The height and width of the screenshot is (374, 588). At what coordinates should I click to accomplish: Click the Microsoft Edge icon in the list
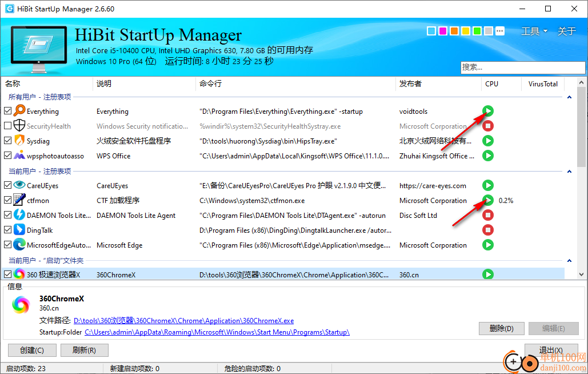[x=19, y=245]
